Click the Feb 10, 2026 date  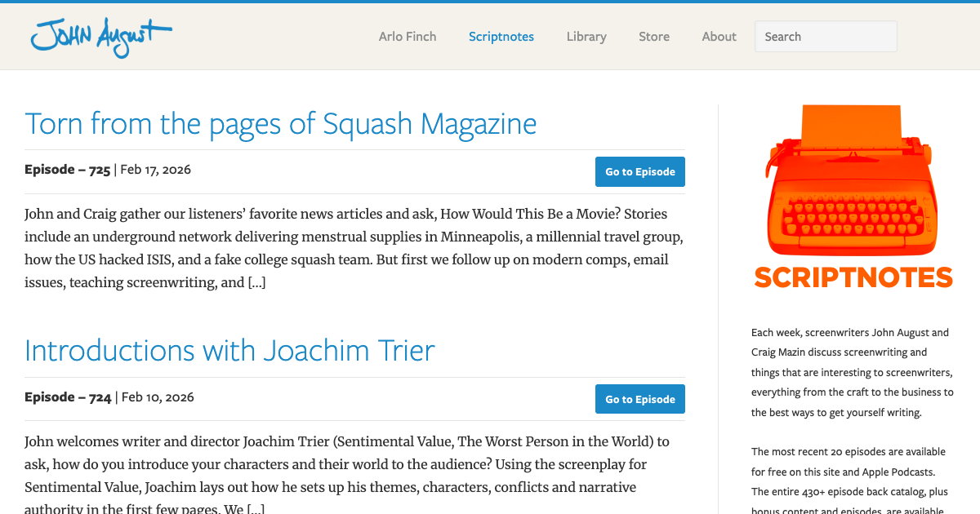coord(157,397)
